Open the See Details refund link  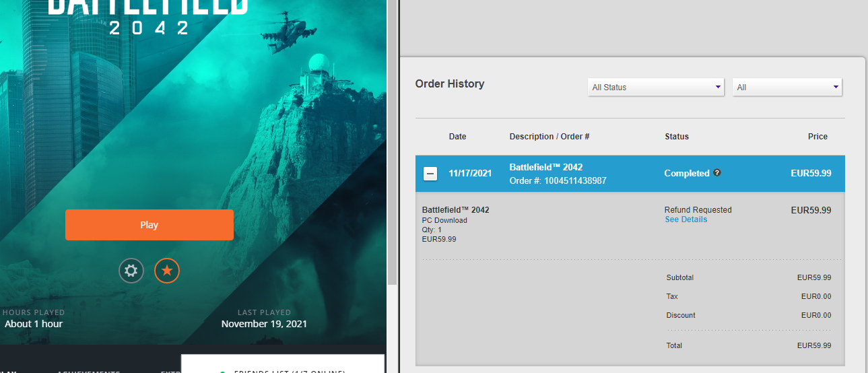pyautogui.click(x=686, y=219)
